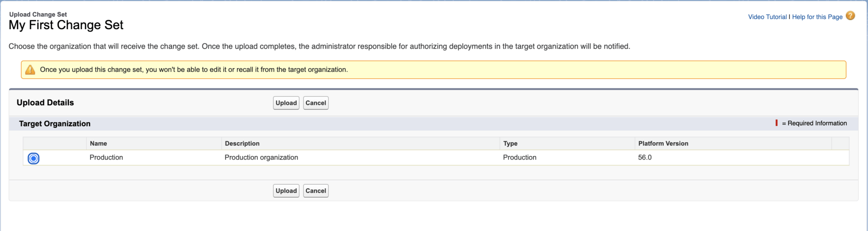Click the My First Change Set title
The height and width of the screenshot is (231, 868).
click(x=66, y=25)
